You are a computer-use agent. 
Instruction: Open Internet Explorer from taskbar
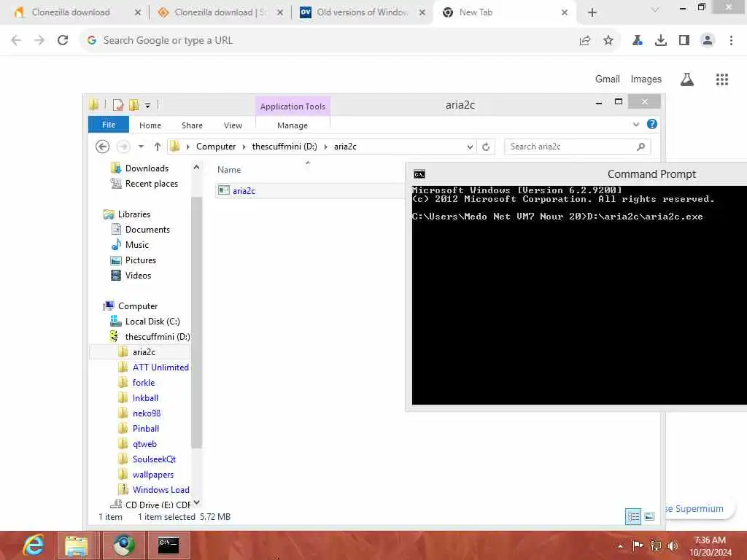click(x=34, y=545)
